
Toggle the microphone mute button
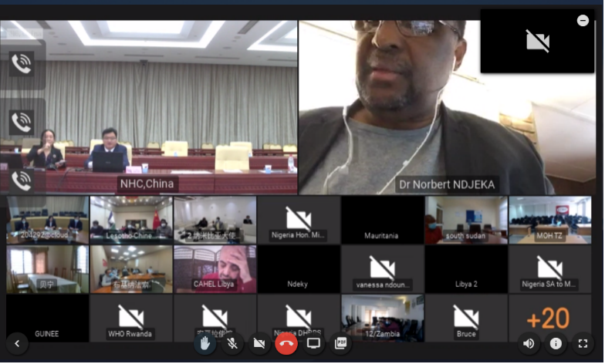[x=232, y=343]
